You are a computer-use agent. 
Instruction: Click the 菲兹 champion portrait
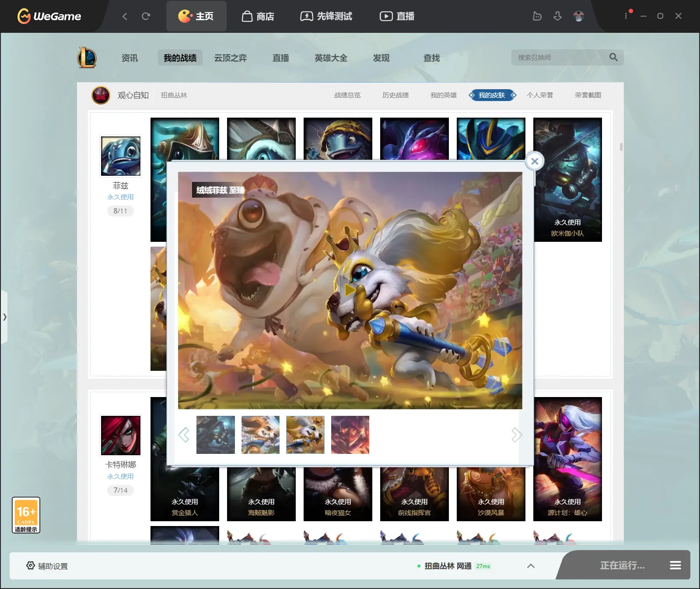click(x=121, y=156)
